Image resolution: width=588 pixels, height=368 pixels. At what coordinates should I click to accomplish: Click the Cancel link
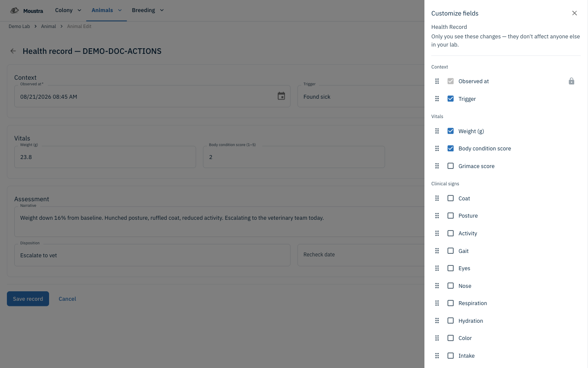67,299
